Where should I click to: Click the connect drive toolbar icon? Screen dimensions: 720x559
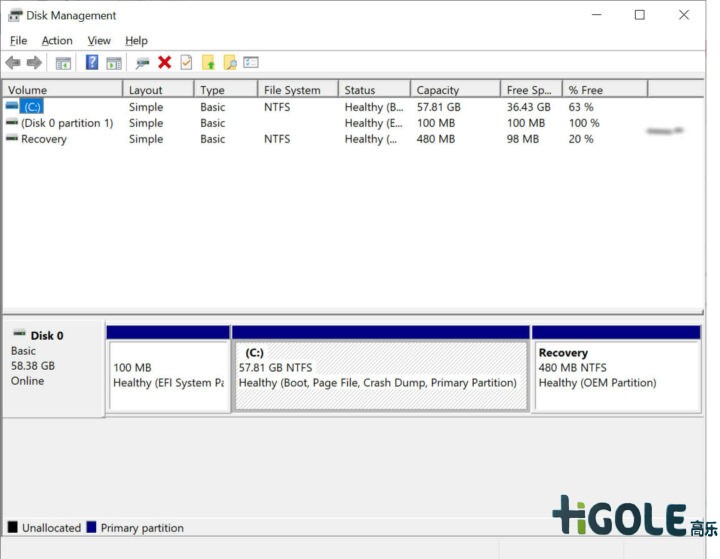click(x=142, y=63)
